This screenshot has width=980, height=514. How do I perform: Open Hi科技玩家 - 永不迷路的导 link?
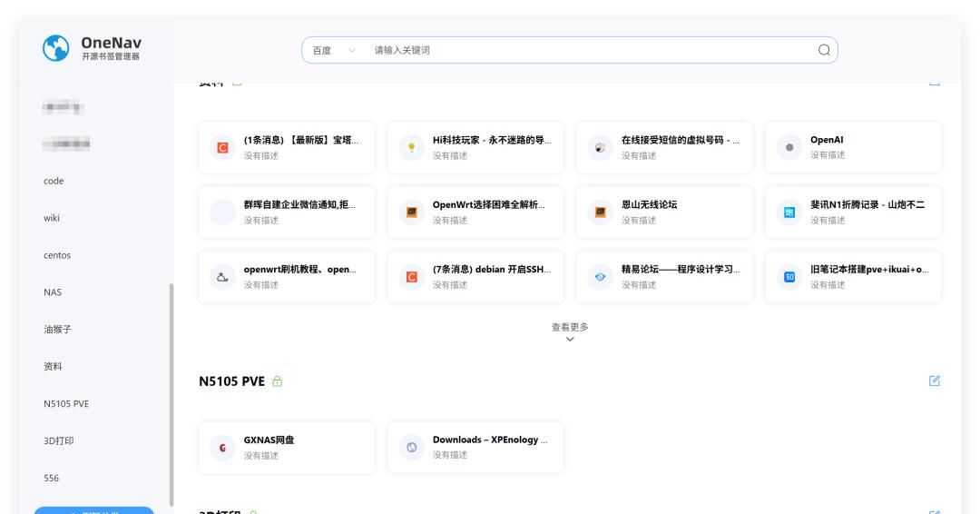[x=492, y=140]
